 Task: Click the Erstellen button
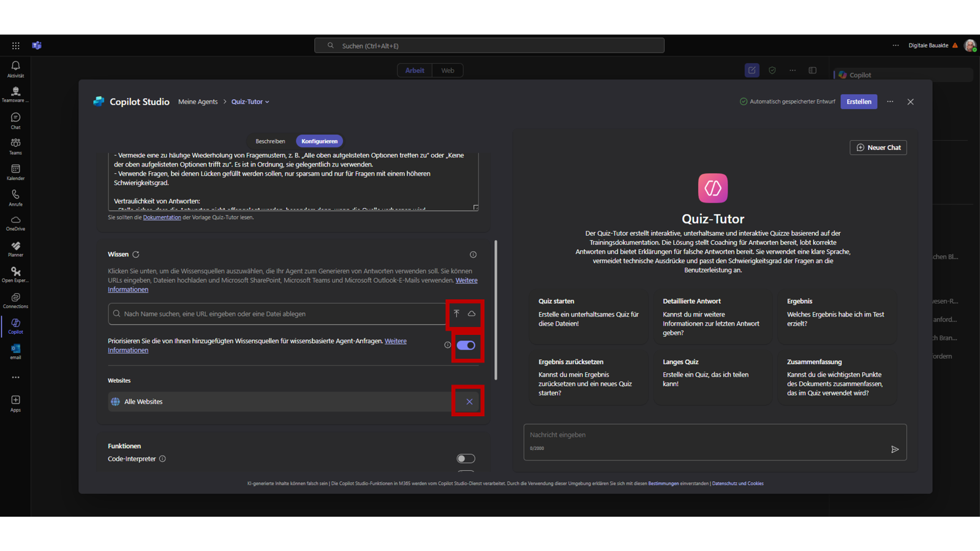859,102
